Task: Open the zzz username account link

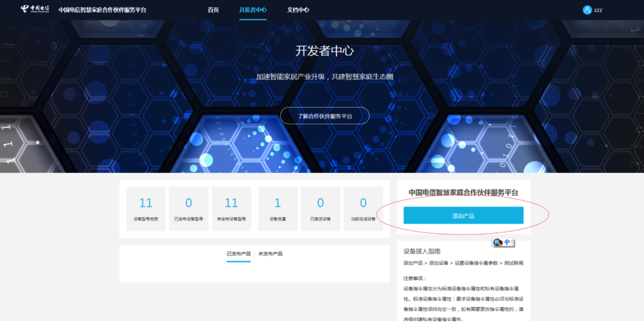Action: pos(598,10)
